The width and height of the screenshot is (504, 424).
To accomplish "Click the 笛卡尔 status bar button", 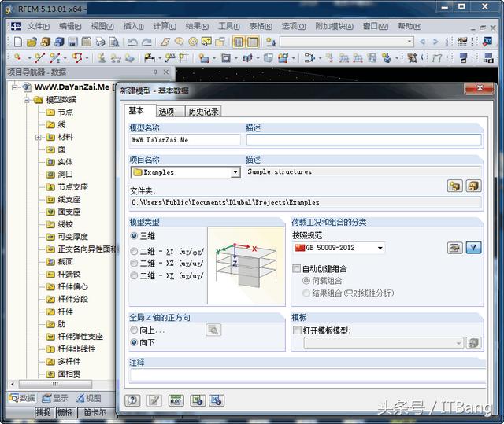I will (x=94, y=412).
